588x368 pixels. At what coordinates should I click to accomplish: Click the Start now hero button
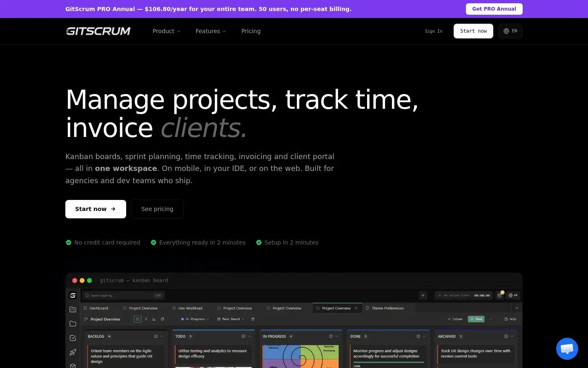click(x=96, y=209)
